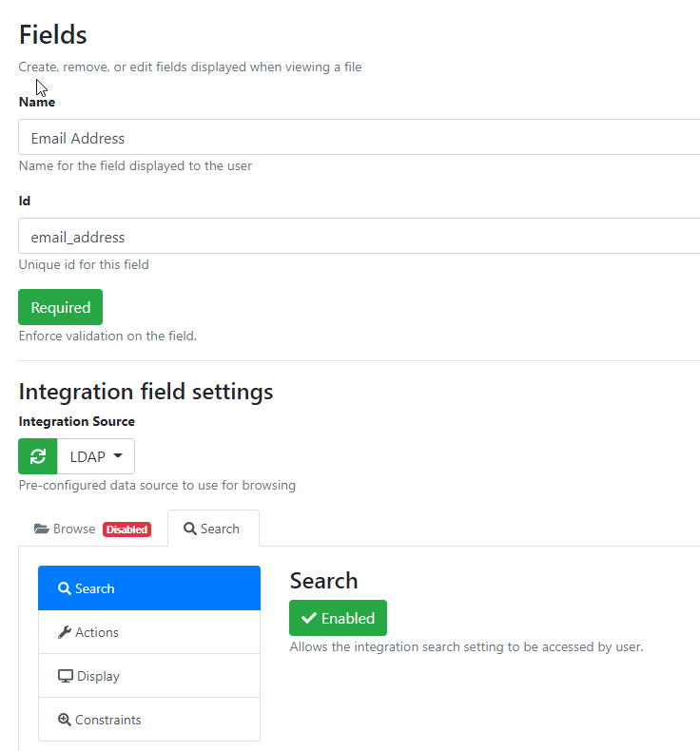Click the magnifier icon in Search sidebar item
This screenshot has height=751, width=700.
click(65, 588)
